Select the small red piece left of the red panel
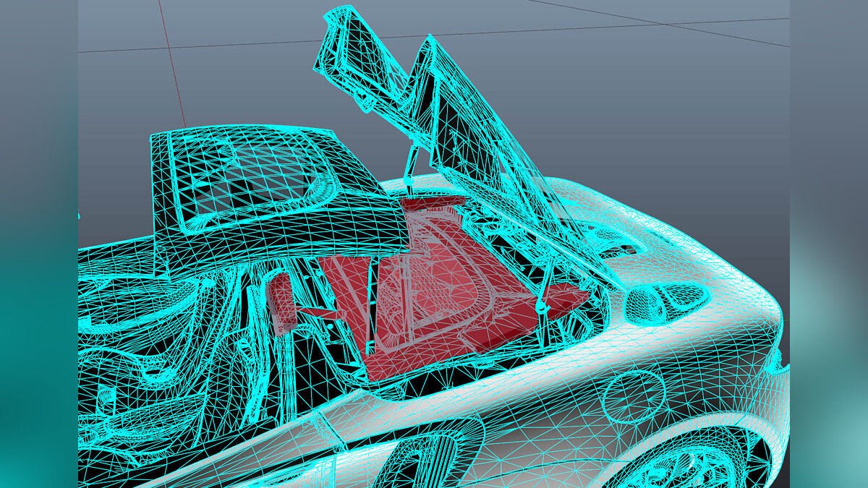Viewport: 868px width, 488px height. [281, 304]
